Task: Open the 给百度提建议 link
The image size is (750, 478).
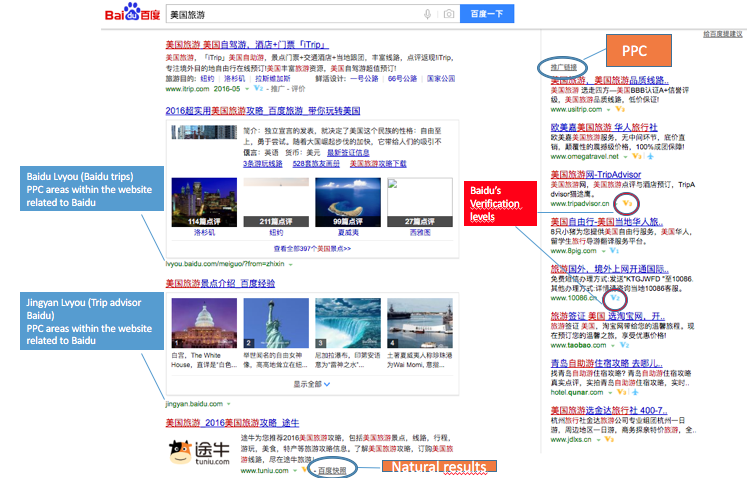Action: [x=722, y=34]
